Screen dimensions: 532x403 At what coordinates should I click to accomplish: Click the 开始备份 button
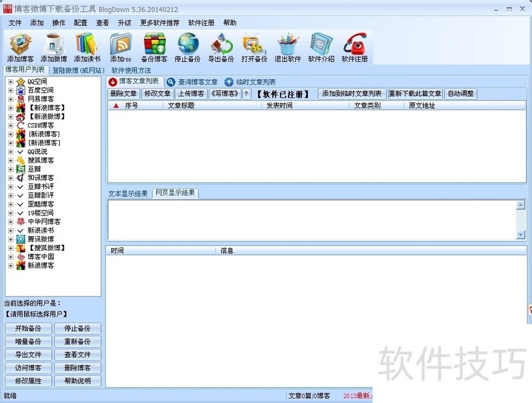pyautogui.click(x=28, y=329)
